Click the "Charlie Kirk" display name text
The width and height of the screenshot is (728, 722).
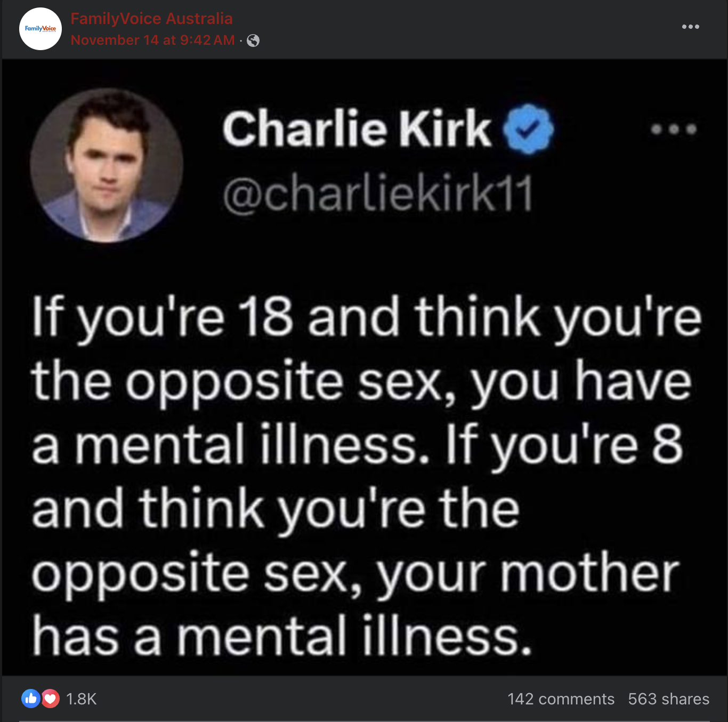[356, 129]
